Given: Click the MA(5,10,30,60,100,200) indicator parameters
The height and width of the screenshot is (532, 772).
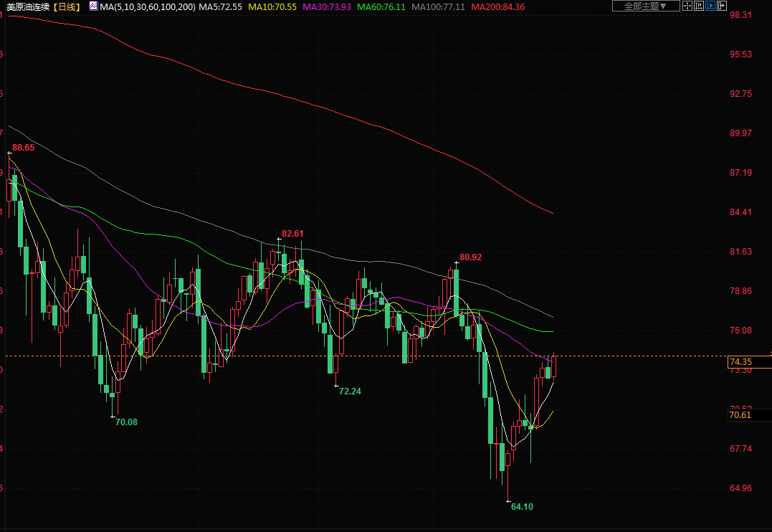Looking at the screenshot, I should pos(147,6).
